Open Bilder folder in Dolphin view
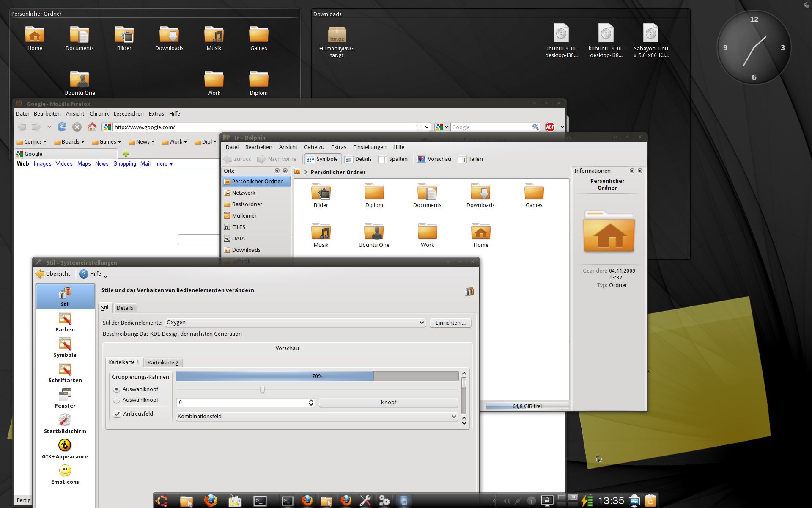812x508 pixels. [x=321, y=196]
